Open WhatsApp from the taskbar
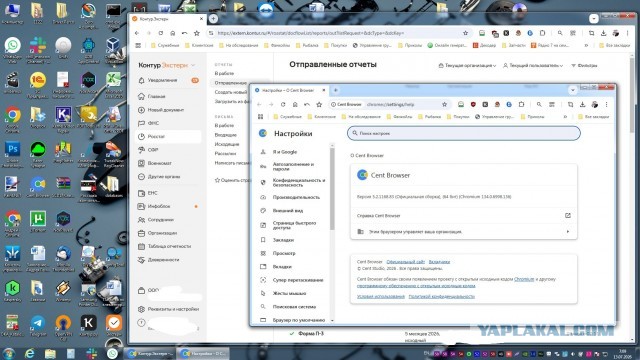The height and width of the screenshot is (360, 640). point(112,353)
